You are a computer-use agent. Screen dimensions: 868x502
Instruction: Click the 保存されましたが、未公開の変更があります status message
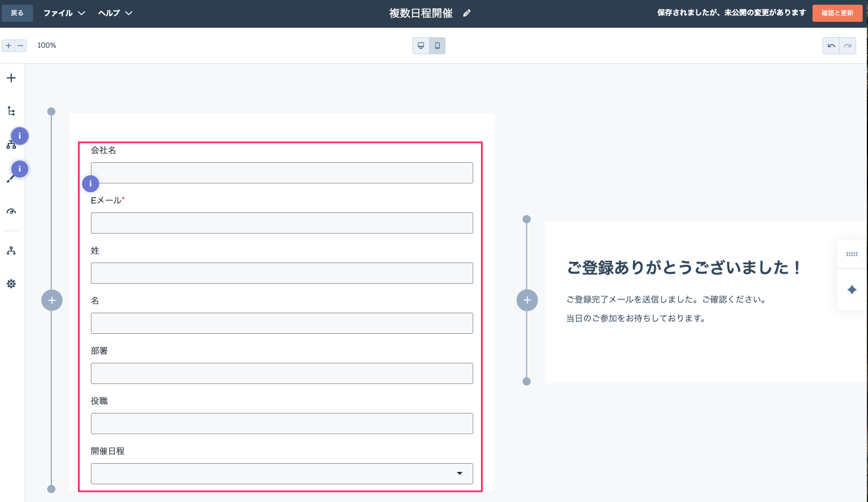pos(732,13)
